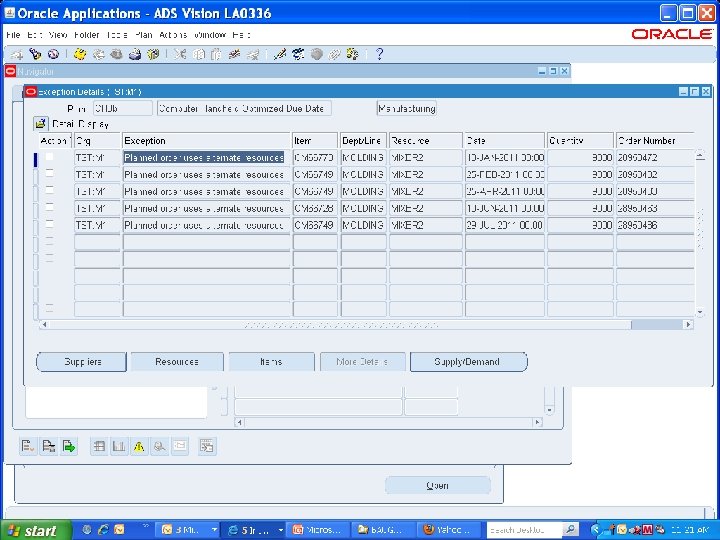Viewport: 720px width, 540px height.
Task: Click the Supply/Demand button
Action: click(468, 362)
